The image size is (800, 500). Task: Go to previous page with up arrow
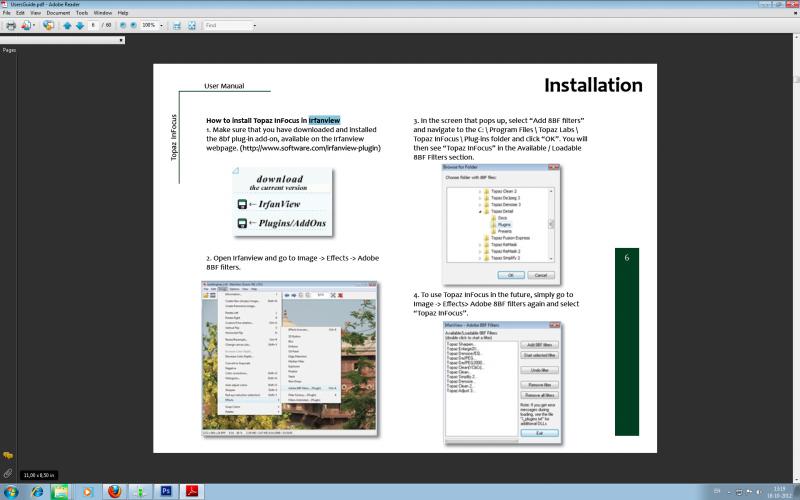point(67,25)
